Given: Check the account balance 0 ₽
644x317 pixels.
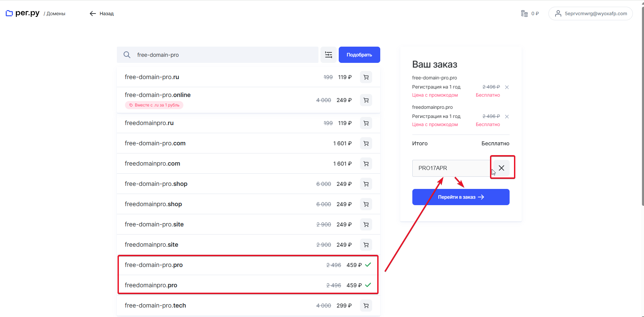Looking at the screenshot, I should [x=530, y=14].
